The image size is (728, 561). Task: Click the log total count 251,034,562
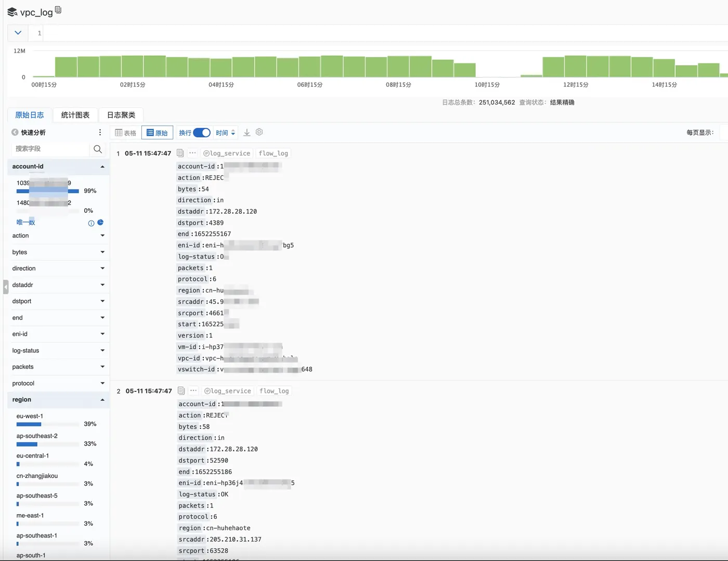coord(497,103)
